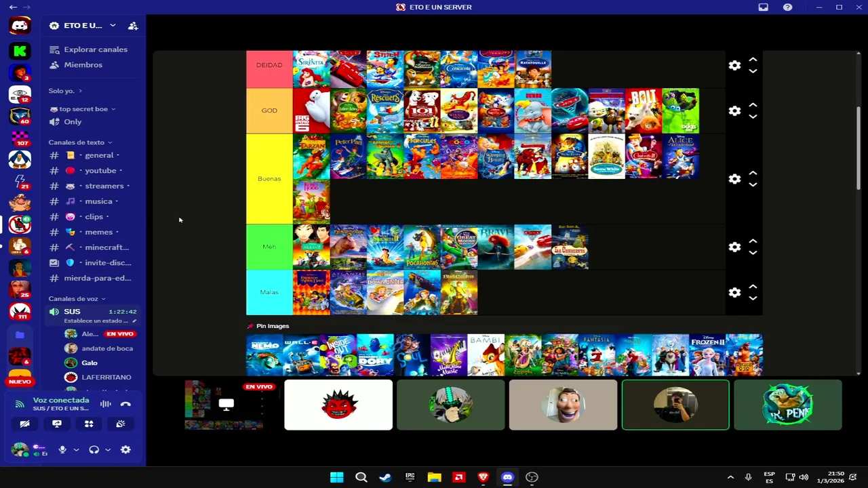Open File Explorer from the taskbar

(434, 477)
